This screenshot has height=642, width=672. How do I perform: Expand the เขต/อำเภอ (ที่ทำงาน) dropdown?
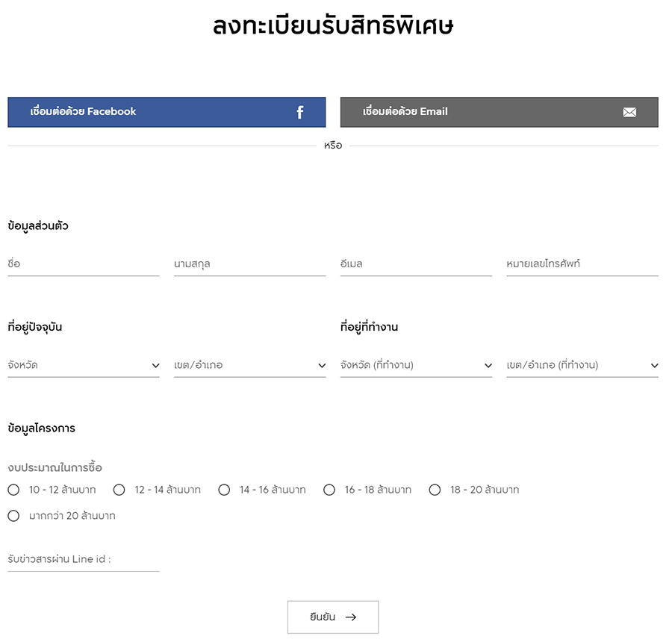pyautogui.click(x=582, y=365)
